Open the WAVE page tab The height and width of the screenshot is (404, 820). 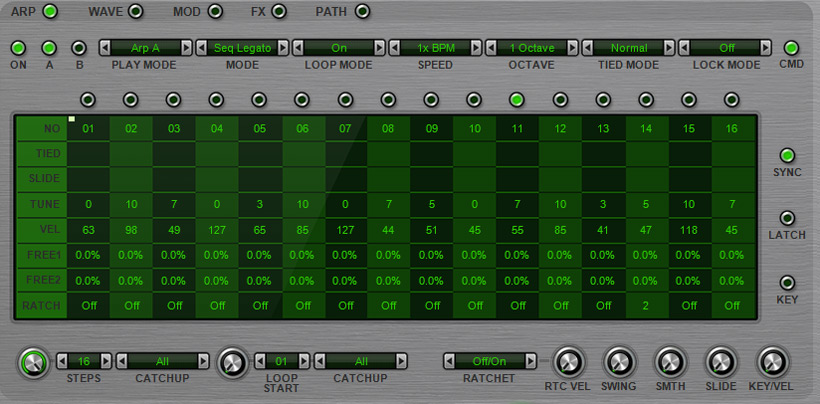pyautogui.click(x=135, y=11)
